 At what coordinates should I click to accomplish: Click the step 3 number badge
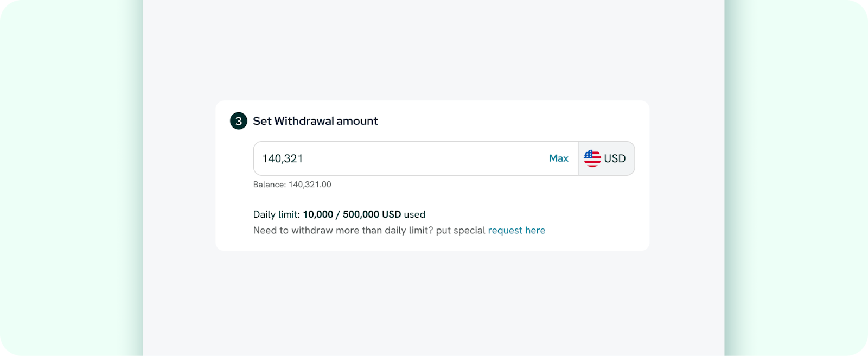(239, 121)
